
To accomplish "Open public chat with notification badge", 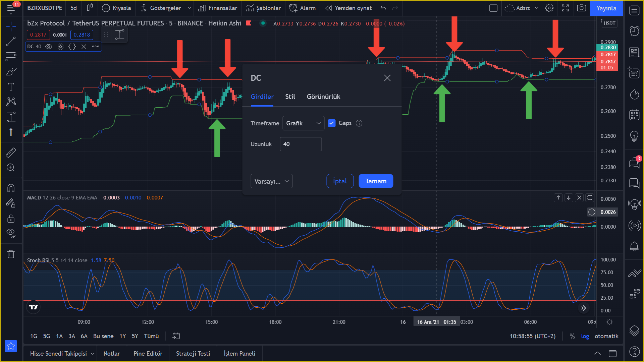I will point(634,163).
